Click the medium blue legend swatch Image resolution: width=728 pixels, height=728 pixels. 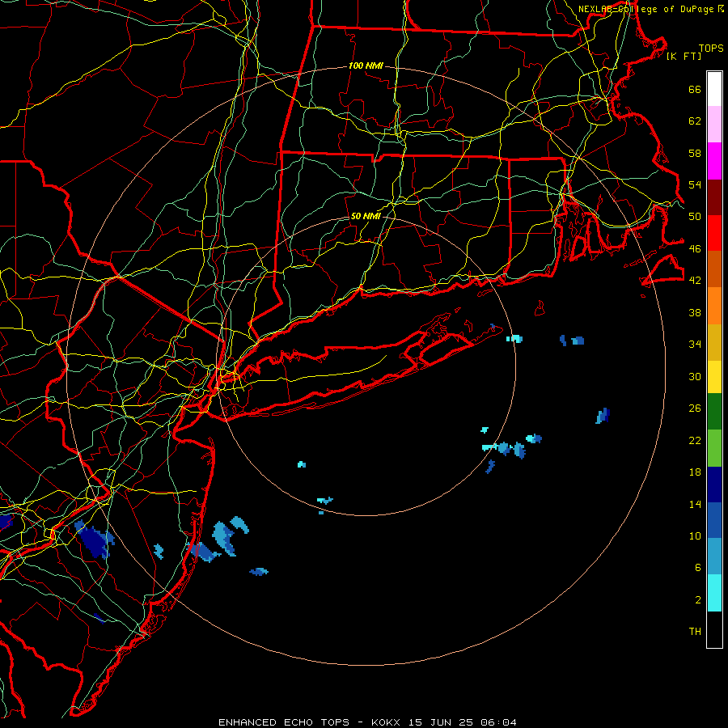(714, 520)
